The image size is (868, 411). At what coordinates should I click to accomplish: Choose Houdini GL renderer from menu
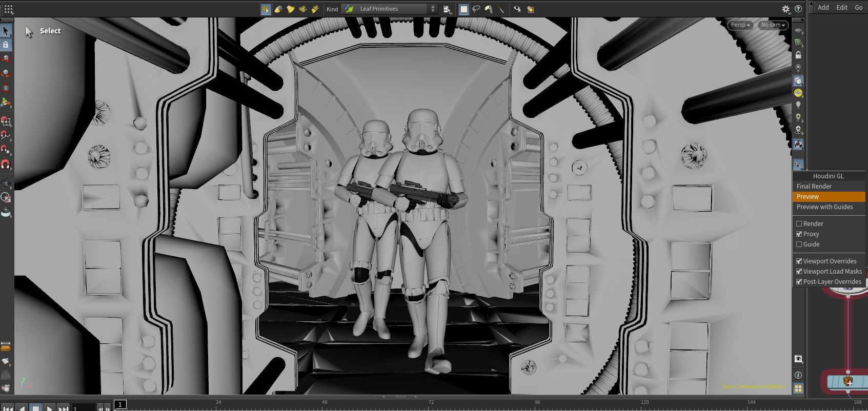pos(829,176)
